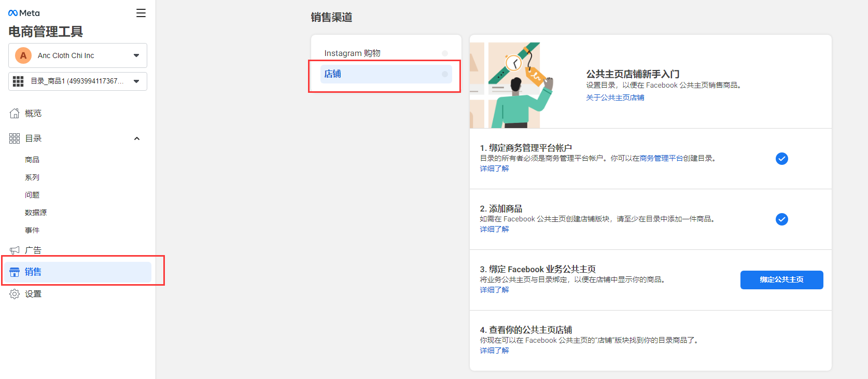The width and height of the screenshot is (868, 379).
Task: Click the 电商管理工具 title
Action: point(46,32)
